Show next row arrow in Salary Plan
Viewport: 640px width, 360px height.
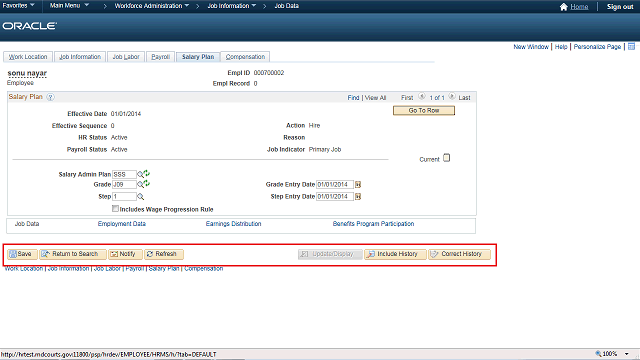[x=452, y=97]
